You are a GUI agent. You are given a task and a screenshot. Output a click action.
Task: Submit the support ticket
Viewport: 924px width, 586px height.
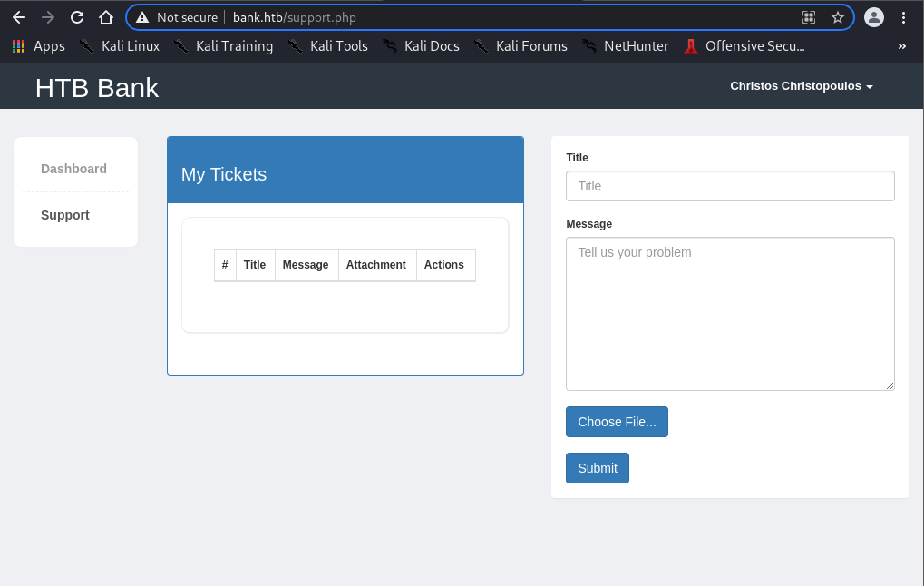click(x=597, y=468)
